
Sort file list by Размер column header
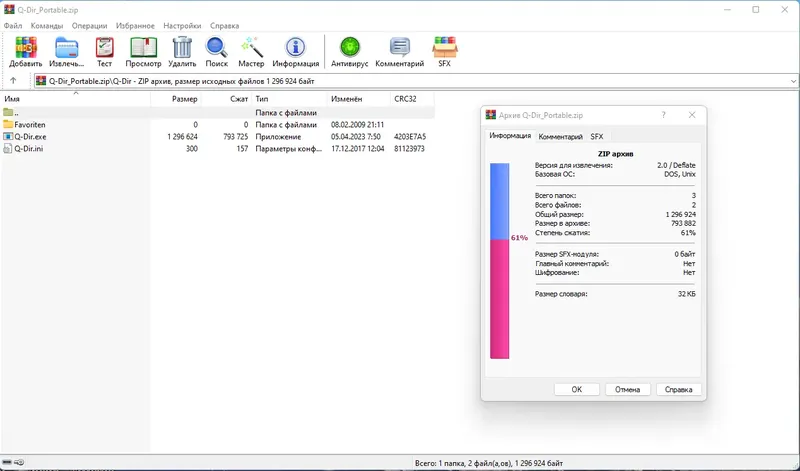[x=177, y=99]
